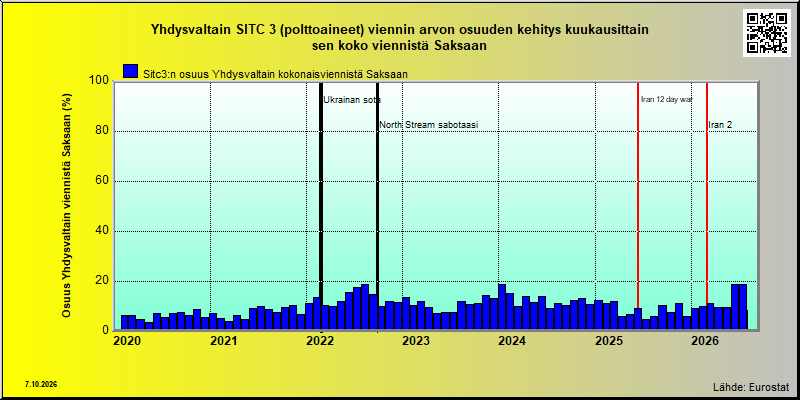Click the title line 'sen koko viennistä Saksaan'

point(400,45)
